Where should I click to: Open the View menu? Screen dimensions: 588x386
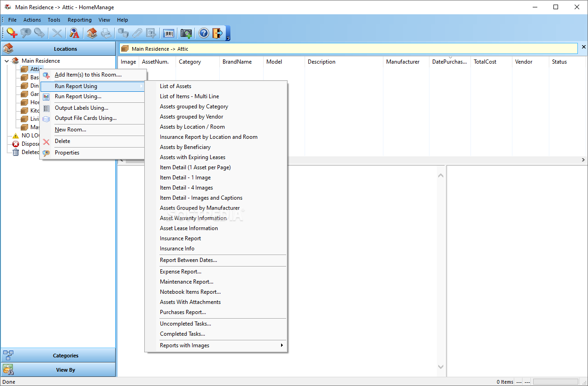click(x=105, y=20)
